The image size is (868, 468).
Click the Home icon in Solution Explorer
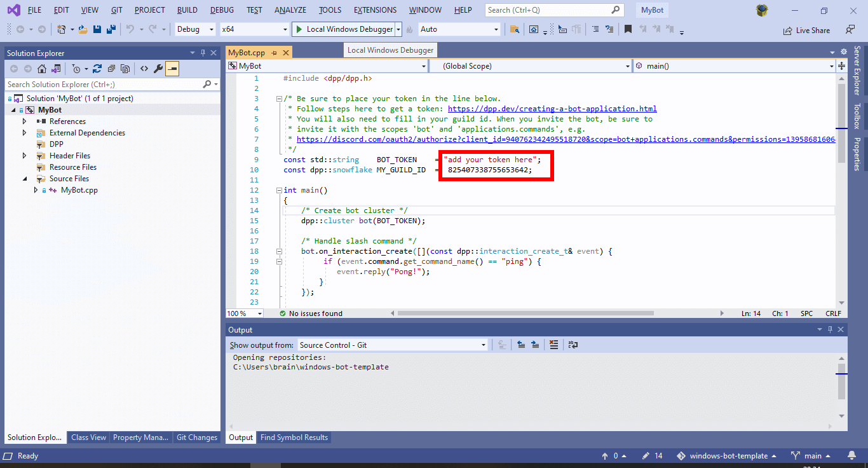tap(41, 69)
